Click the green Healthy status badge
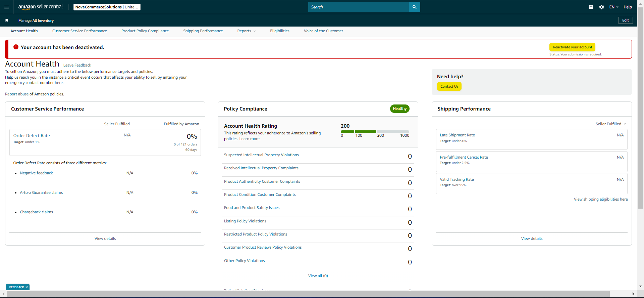 point(399,109)
